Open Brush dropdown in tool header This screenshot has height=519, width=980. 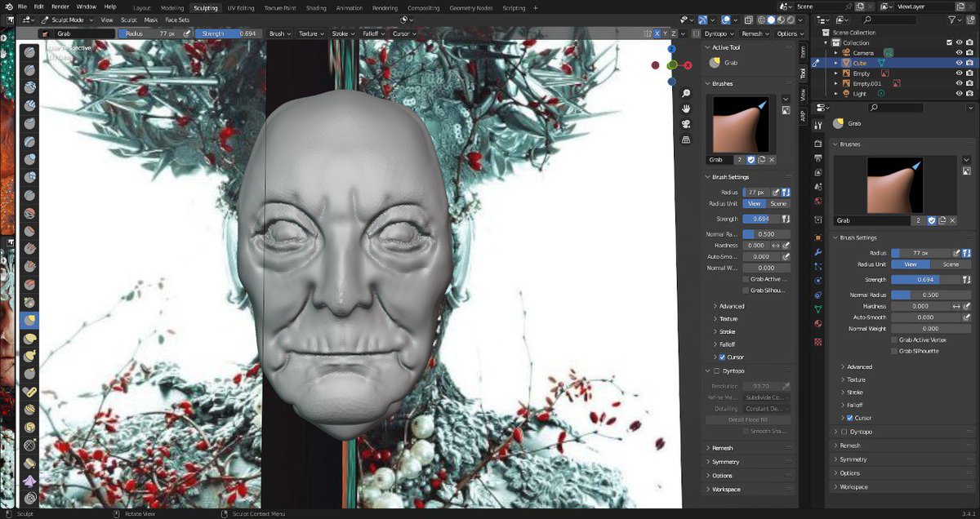coord(279,33)
